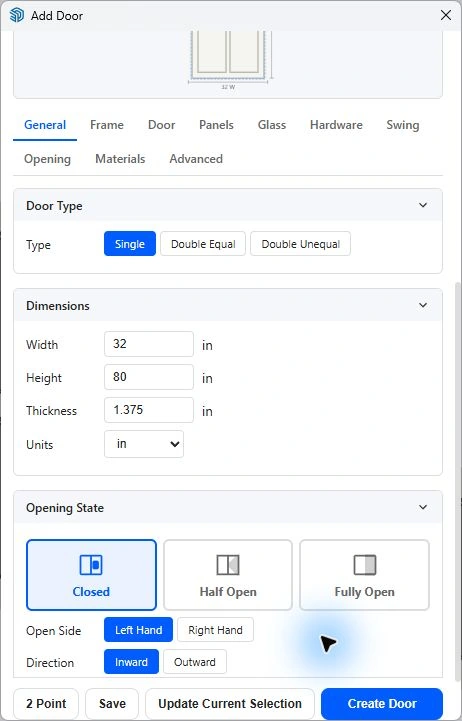Select Single door type
Image resolution: width=462 pixels, height=721 pixels.
click(130, 244)
